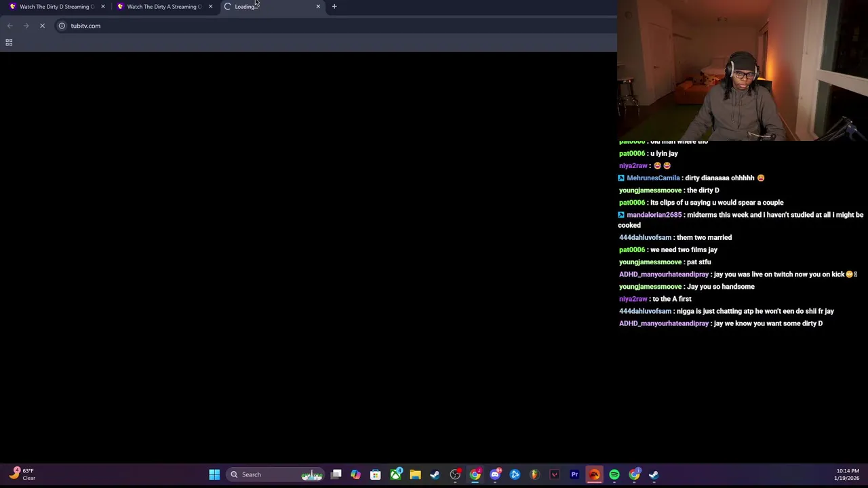
Task: Open Microsoft Store from the taskbar
Action: tap(376, 474)
